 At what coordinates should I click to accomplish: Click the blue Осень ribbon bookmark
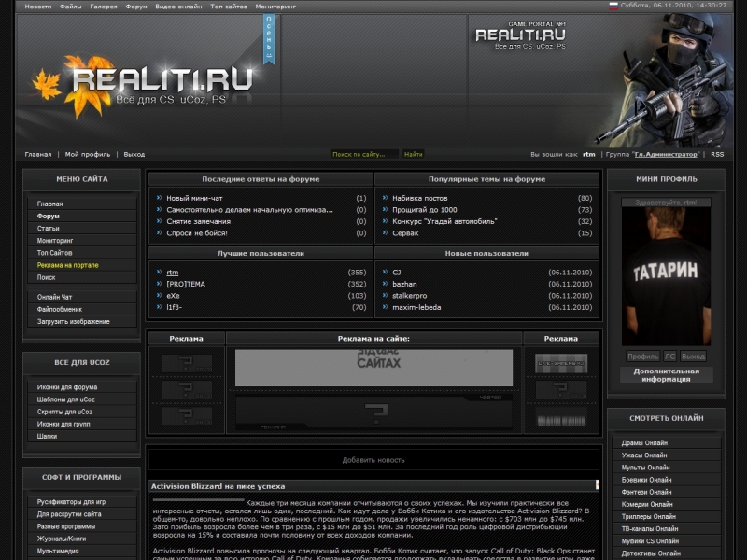[269, 38]
